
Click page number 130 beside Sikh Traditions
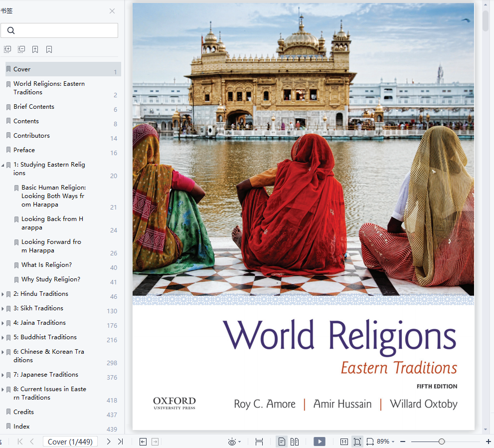tap(112, 311)
